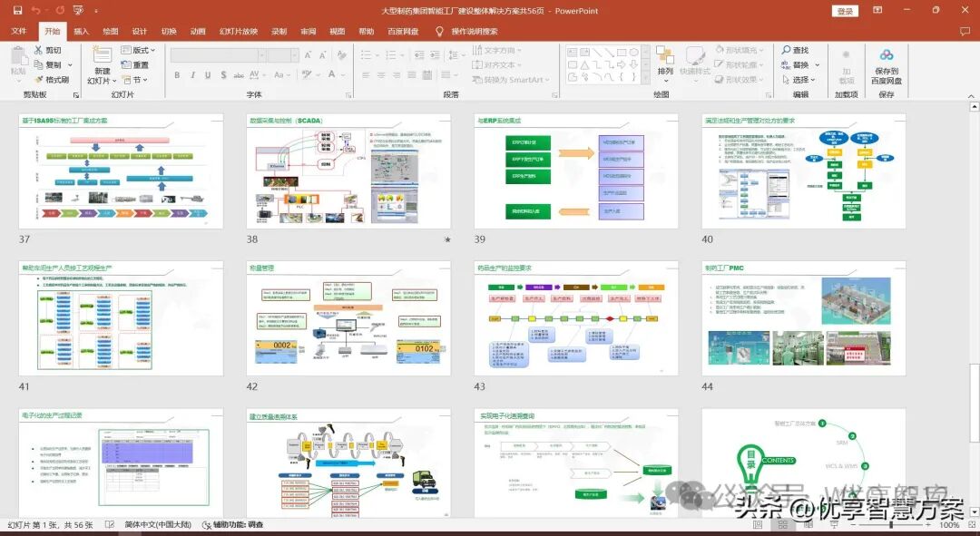Click the font color A icon
Image resolution: width=980 pixels, height=536 pixels.
pyautogui.click(x=332, y=75)
